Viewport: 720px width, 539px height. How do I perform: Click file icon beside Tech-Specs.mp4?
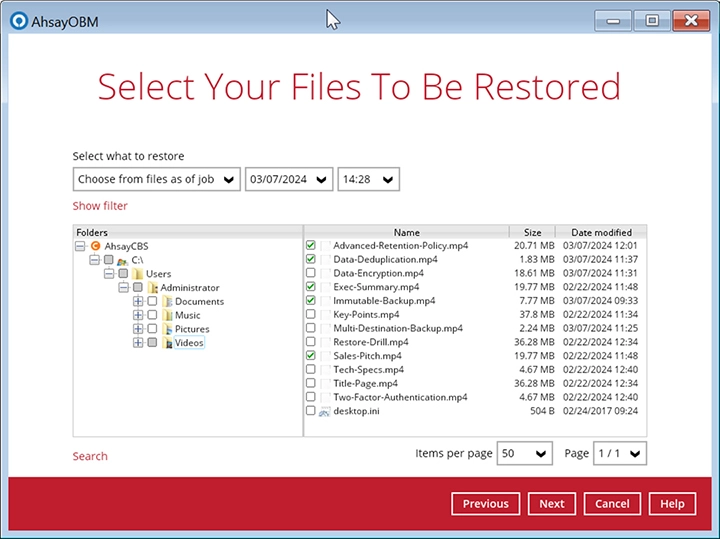tap(325, 370)
